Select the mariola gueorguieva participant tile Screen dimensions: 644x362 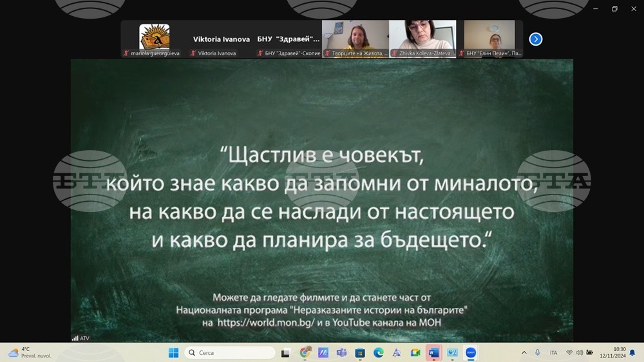[155, 39]
